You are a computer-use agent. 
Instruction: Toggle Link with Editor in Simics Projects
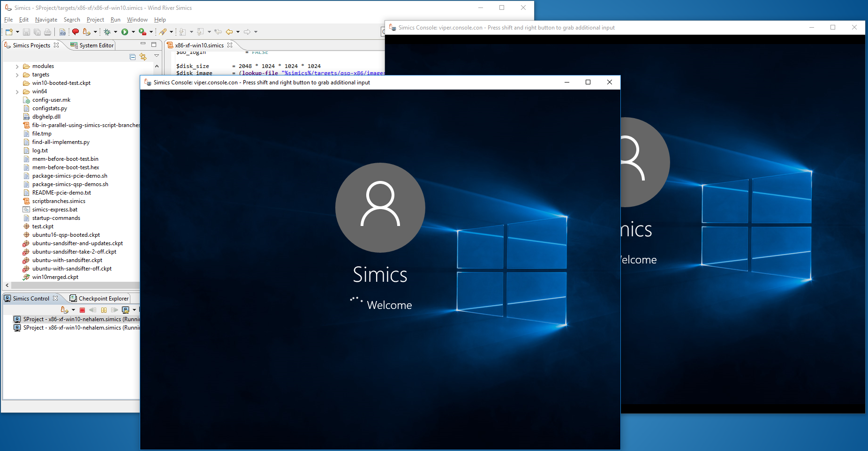(143, 57)
